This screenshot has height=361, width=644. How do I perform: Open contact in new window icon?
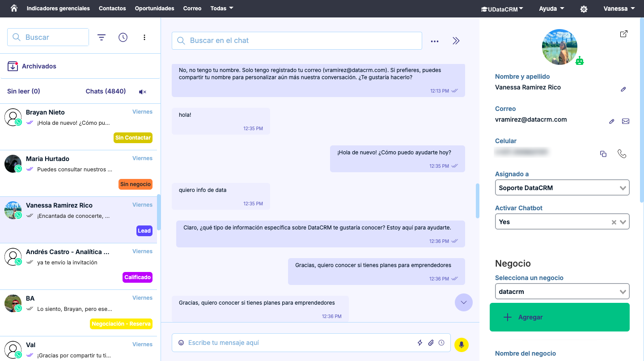tap(623, 34)
